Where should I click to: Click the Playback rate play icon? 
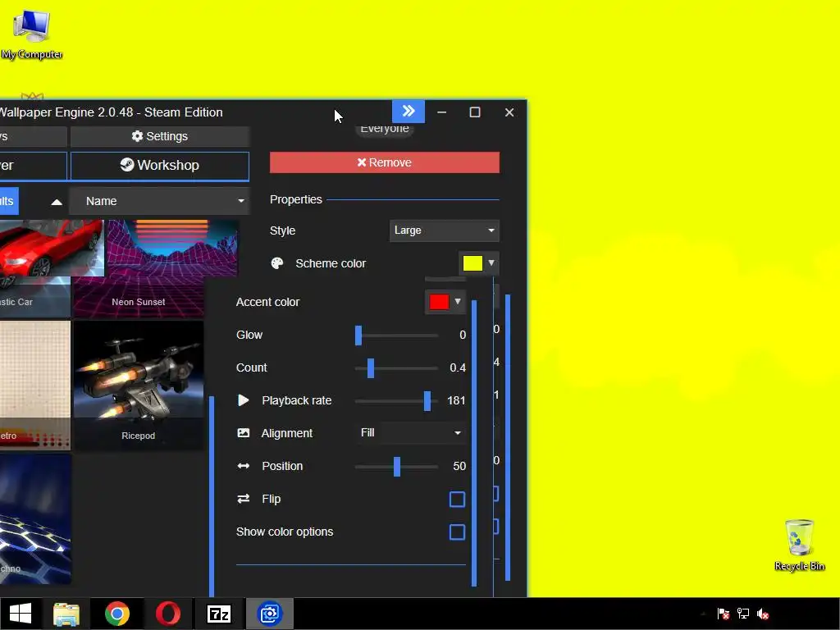click(x=243, y=400)
